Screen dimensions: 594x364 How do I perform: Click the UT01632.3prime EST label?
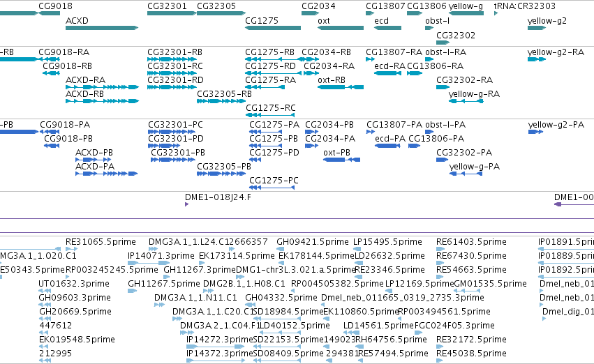(x=74, y=284)
